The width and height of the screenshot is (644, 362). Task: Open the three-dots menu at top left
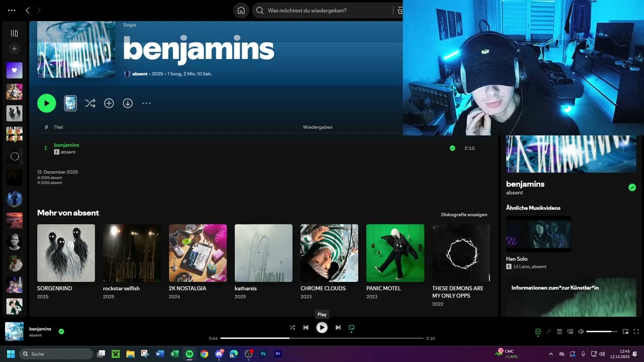click(x=12, y=10)
